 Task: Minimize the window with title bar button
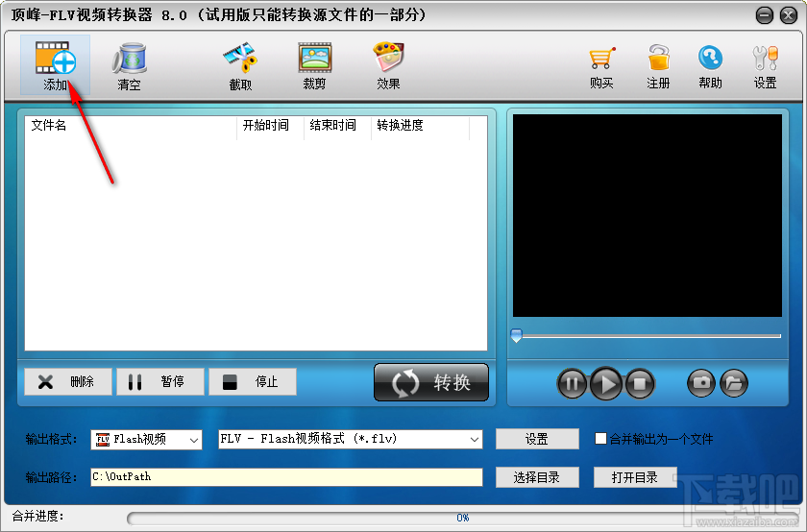pos(765,15)
